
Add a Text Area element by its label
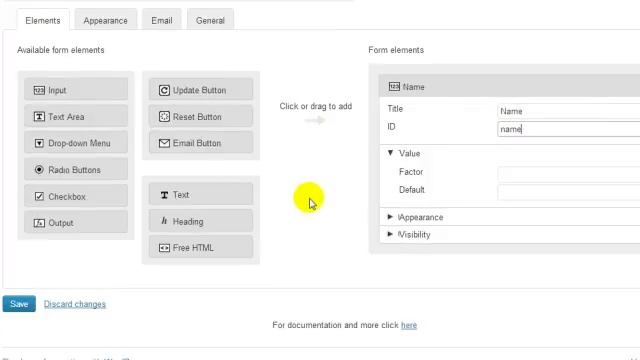tap(66, 117)
